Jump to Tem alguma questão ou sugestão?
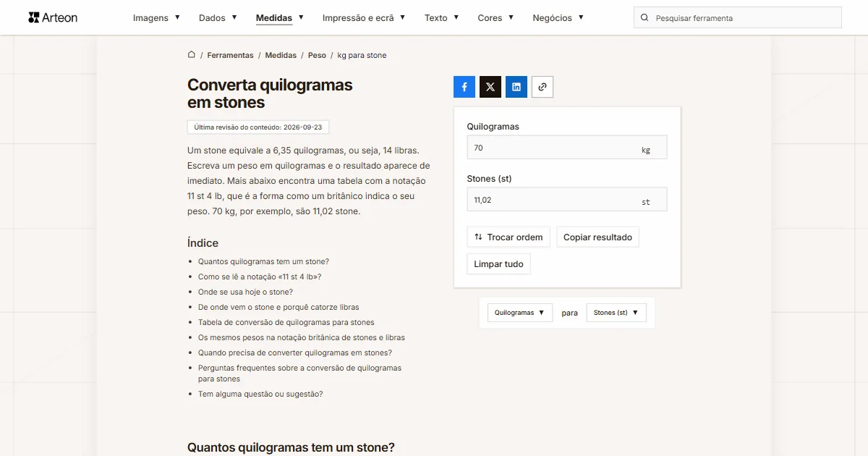Viewport: 868px width, 456px height. pyautogui.click(x=260, y=394)
